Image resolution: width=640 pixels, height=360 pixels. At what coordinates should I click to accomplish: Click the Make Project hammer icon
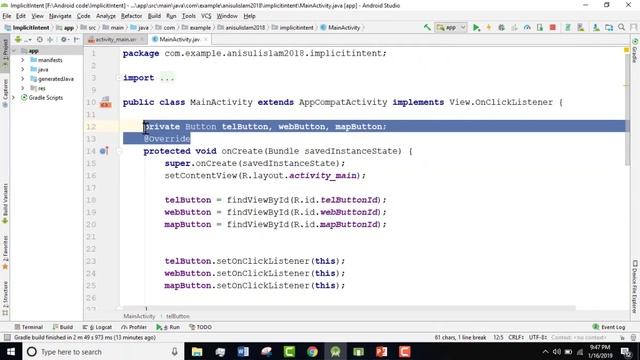[427, 27]
